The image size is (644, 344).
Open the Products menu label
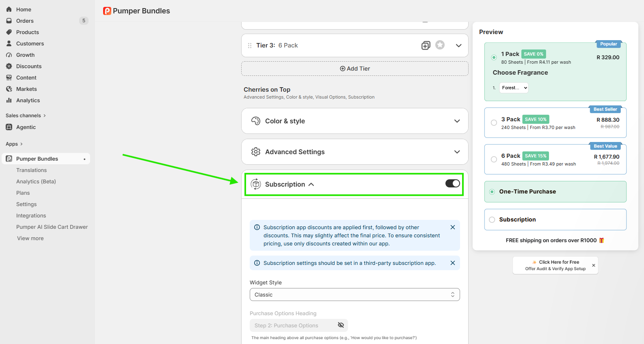coord(28,32)
